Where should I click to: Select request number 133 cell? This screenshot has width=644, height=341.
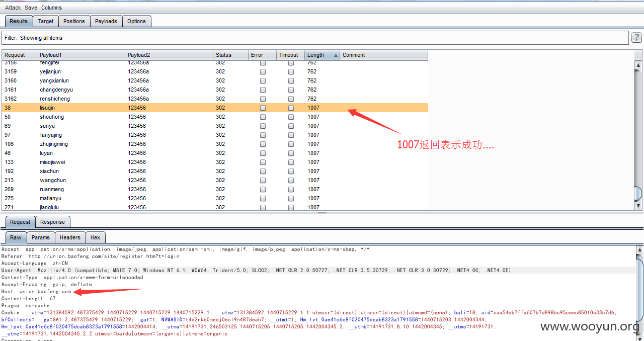(20, 162)
